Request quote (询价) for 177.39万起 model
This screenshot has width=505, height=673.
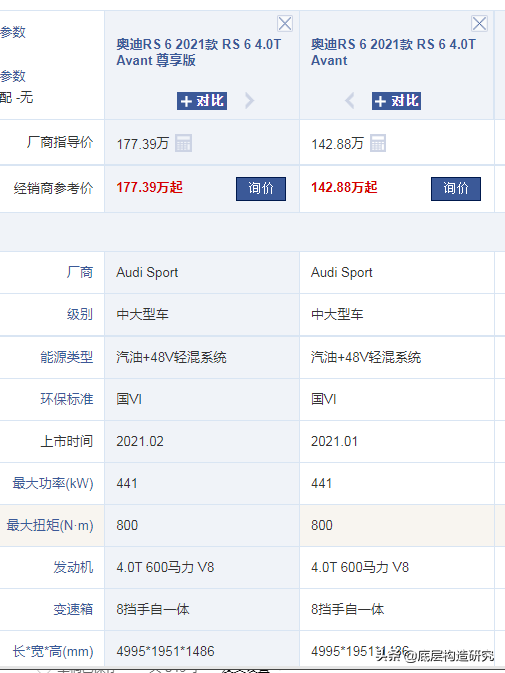pos(261,188)
